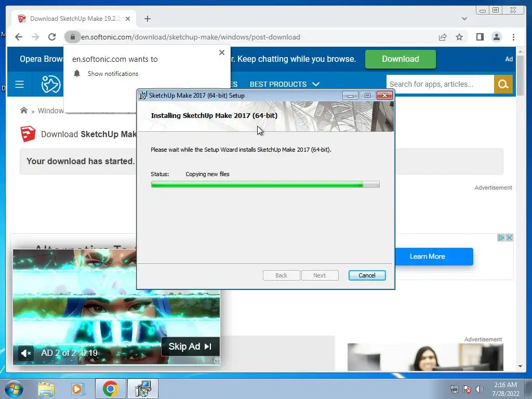Click the installer taskbar icon
This screenshot has height=399, width=532.
tap(143, 389)
